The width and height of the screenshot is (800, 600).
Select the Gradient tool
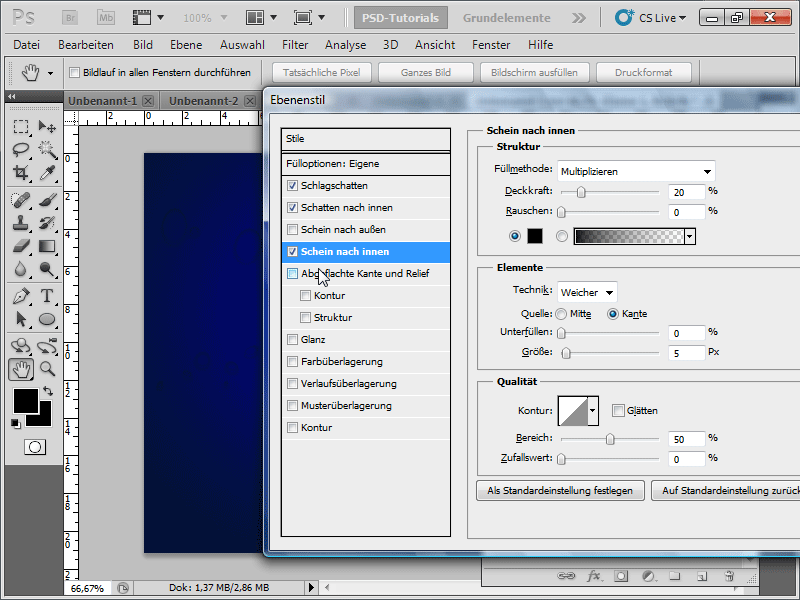pyautogui.click(x=47, y=246)
